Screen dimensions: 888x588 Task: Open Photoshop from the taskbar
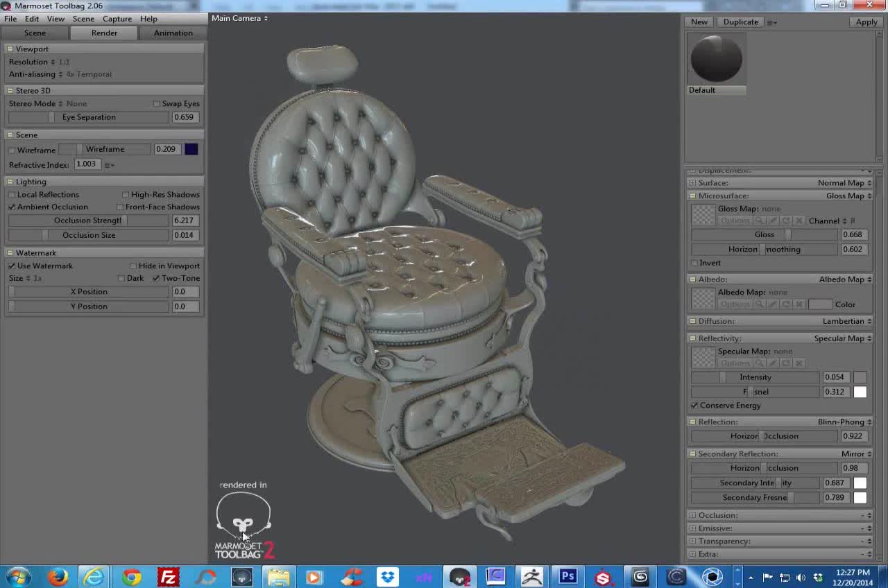coord(568,577)
